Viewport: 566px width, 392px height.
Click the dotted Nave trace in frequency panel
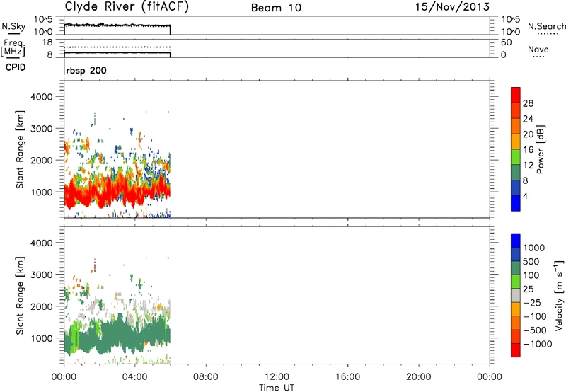[117, 47]
